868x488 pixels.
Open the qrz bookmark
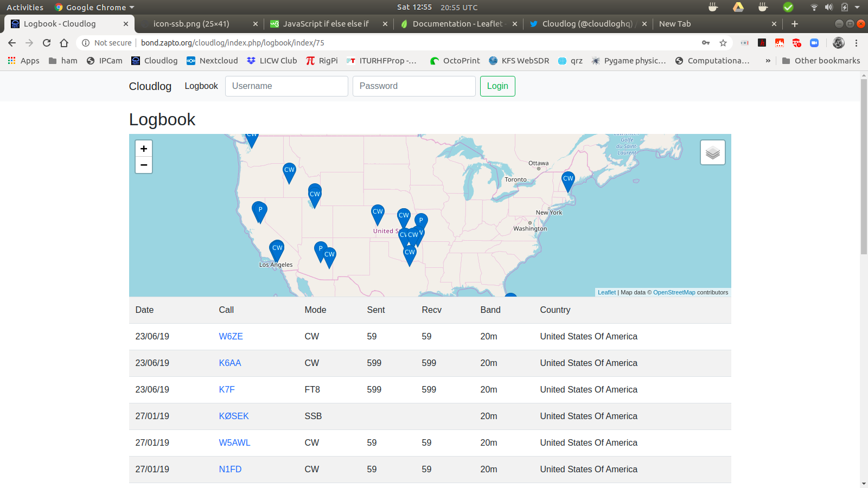coord(570,61)
